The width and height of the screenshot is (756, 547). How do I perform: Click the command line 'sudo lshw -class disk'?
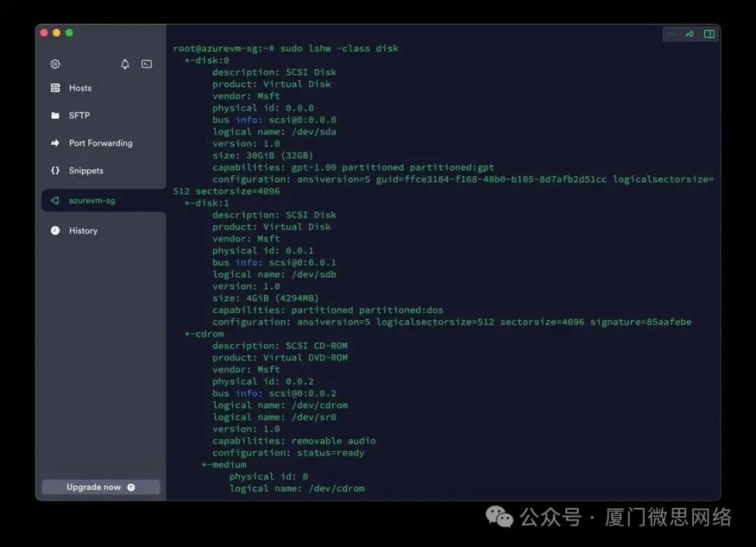pyautogui.click(x=339, y=49)
